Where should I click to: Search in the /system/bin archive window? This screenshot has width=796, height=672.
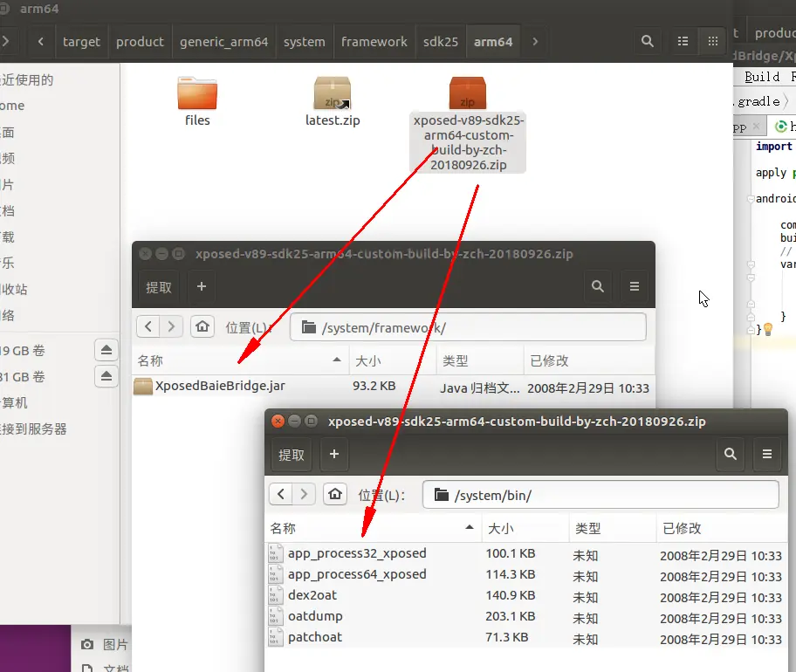(x=730, y=455)
